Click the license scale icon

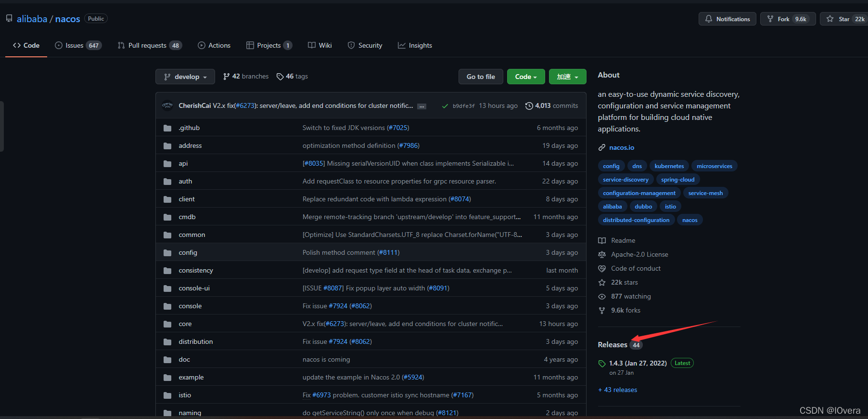602,255
